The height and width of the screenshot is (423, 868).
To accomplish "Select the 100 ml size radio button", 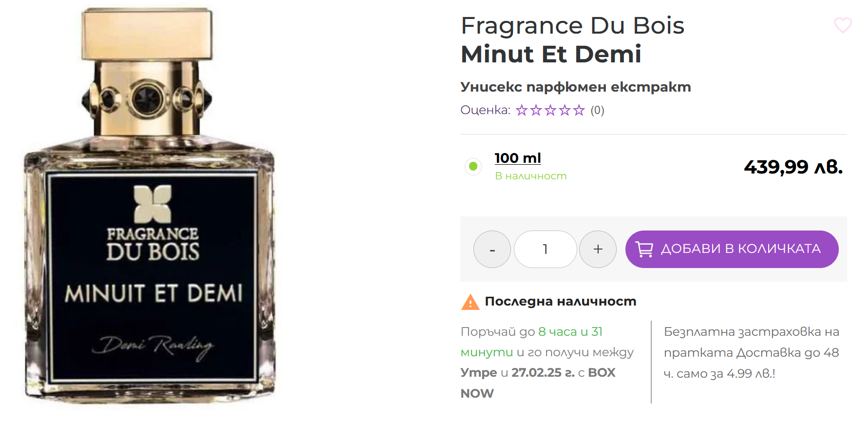I will click(x=473, y=167).
